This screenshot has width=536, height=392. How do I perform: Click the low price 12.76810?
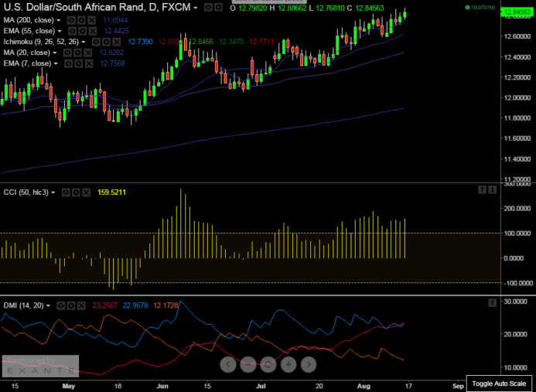point(329,8)
